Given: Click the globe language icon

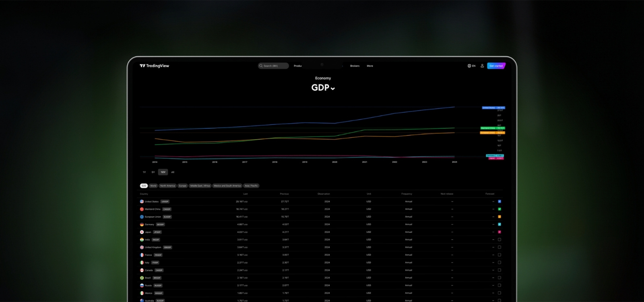Looking at the screenshot, I should coord(469,66).
